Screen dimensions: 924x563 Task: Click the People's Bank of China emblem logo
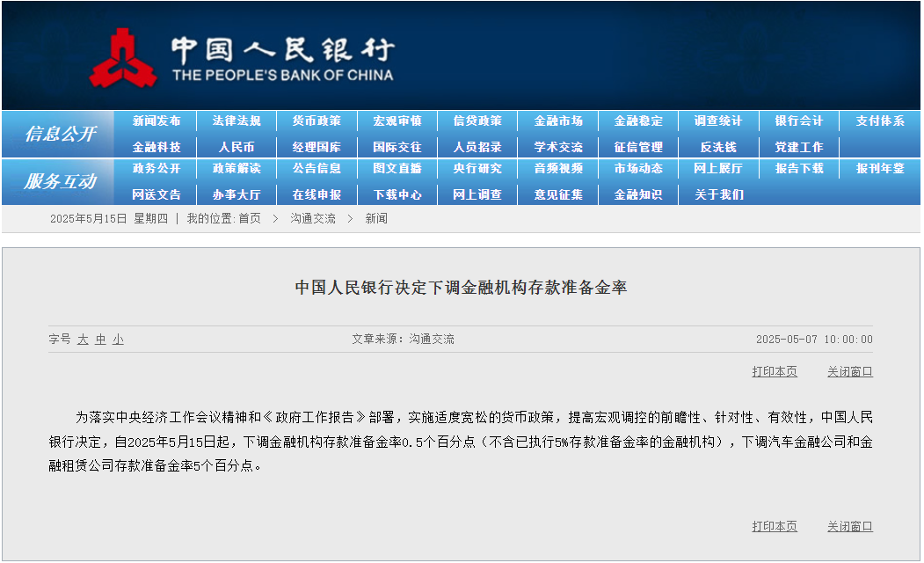click(126, 55)
